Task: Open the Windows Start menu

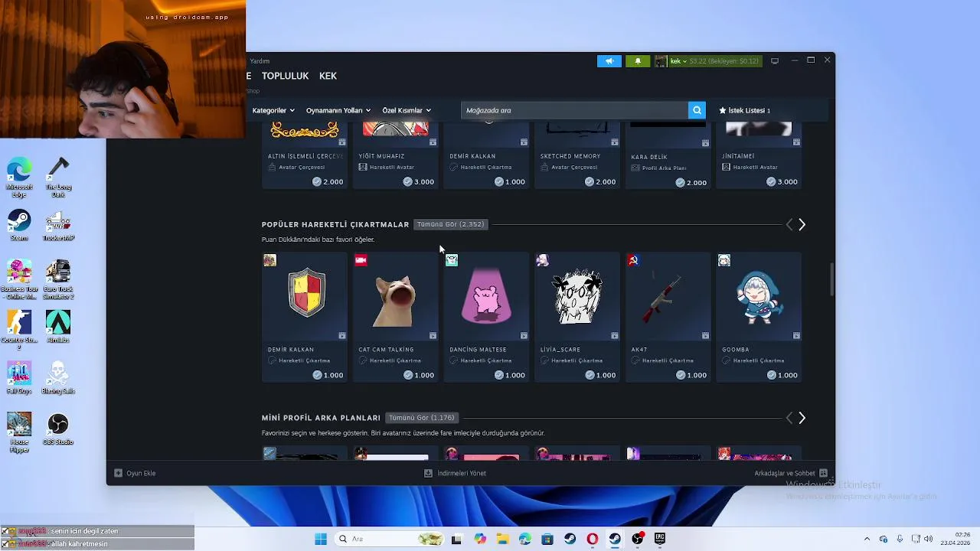Action: click(x=321, y=539)
